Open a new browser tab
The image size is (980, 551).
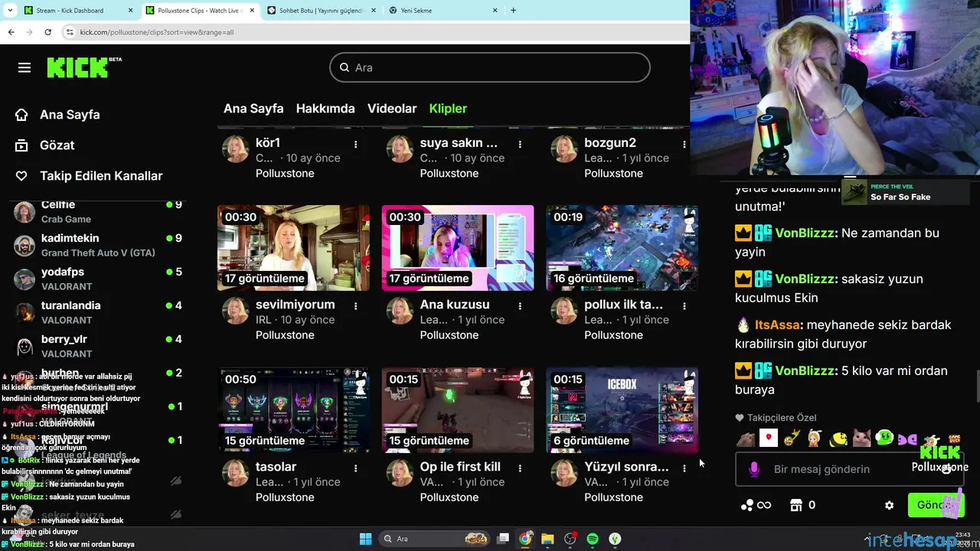513,11
